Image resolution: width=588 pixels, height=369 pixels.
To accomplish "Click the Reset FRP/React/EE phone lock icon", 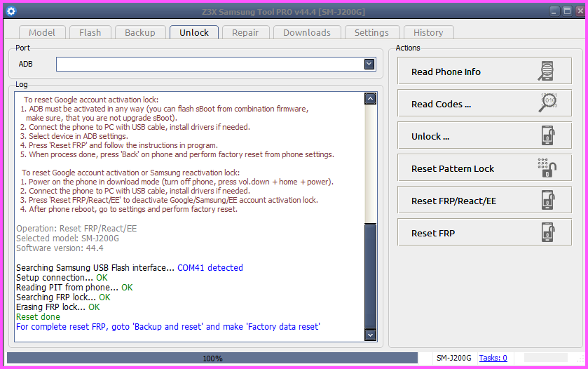I will [x=548, y=200].
